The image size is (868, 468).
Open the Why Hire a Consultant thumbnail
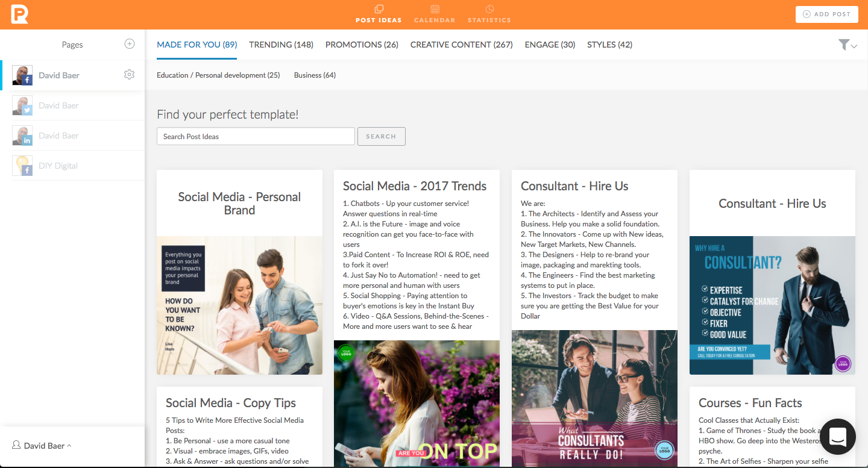pyautogui.click(x=772, y=305)
